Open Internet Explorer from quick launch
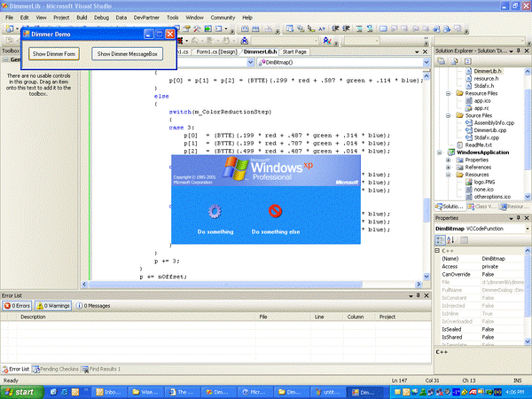Screen dimensions: 532x399 tap(64, 392)
